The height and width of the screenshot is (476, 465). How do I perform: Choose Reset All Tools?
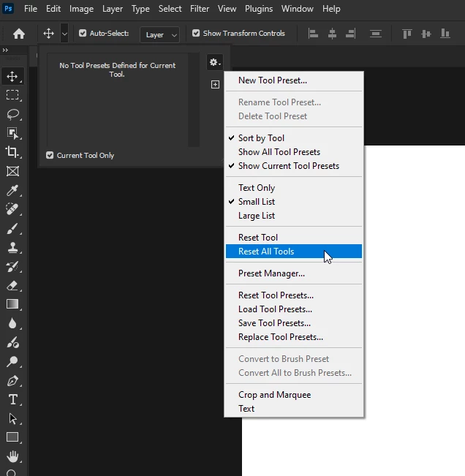(294, 252)
